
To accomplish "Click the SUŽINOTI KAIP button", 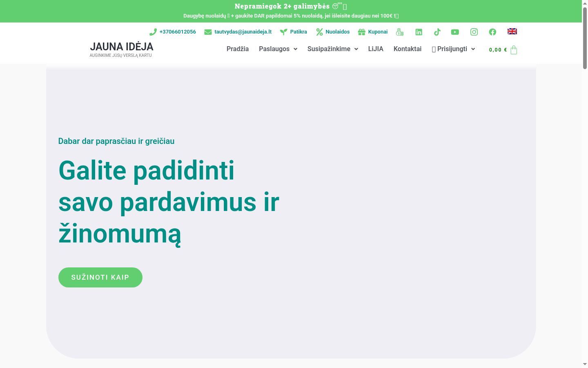I will pos(100,277).
